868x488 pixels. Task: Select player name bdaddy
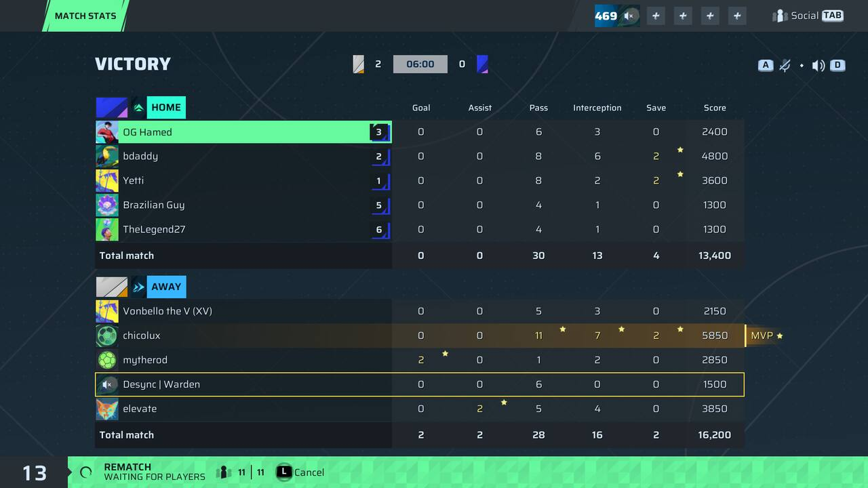pyautogui.click(x=140, y=156)
